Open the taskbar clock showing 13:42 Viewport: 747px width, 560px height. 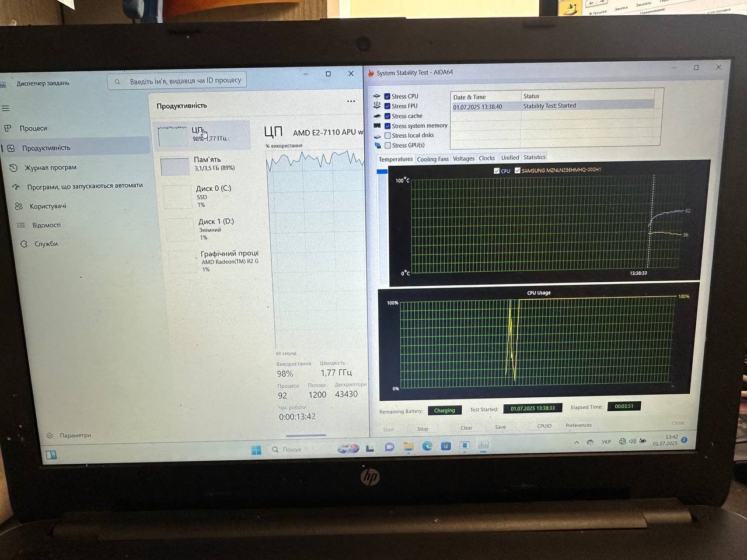pyautogui.click(x=666, y=440)
